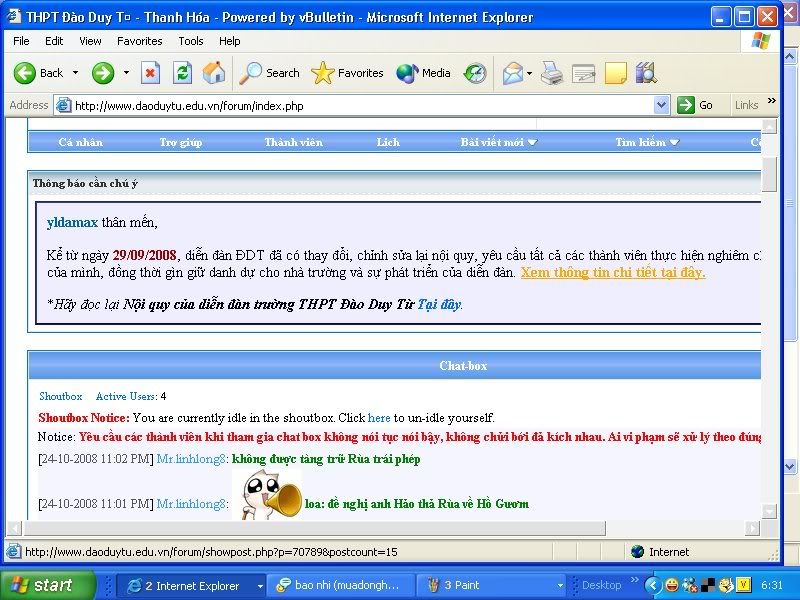The width and height of the screenshot is (800, 600).
Task: Click "here" to un-idle the shoutbox
Action: [x=379, y=417]
